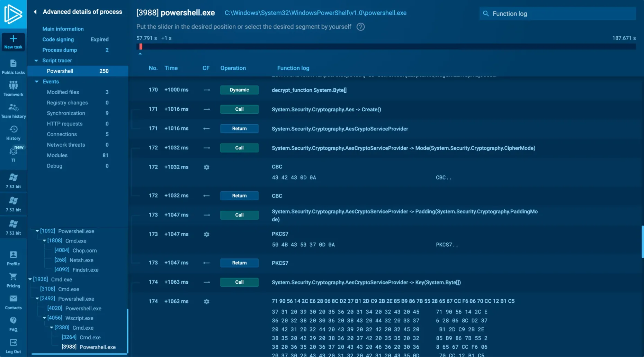Collapse the Script tracer section
This screenshot has width=644, height=357.
pyautogui.click(x=36, y=61)
